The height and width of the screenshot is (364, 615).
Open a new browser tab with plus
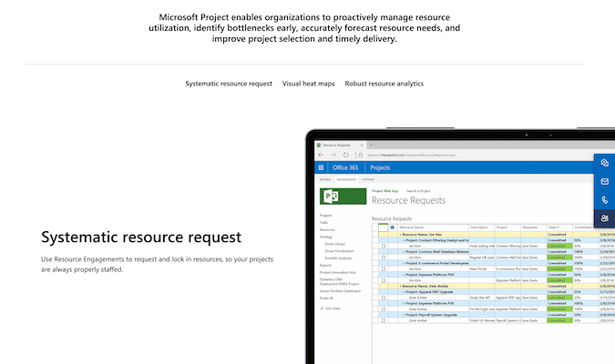[371, 145]
